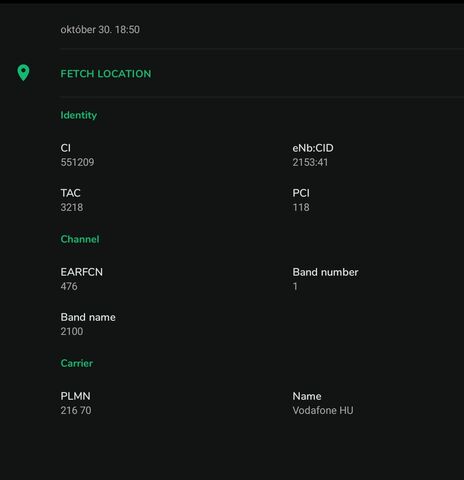
Task: Tap the Band number value 1
Action: [295, 286]
